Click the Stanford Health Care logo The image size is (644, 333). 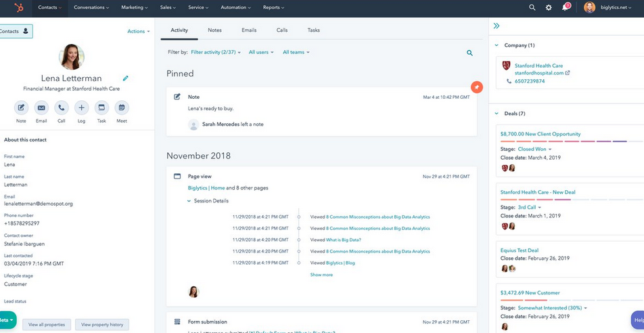point(507,66)
